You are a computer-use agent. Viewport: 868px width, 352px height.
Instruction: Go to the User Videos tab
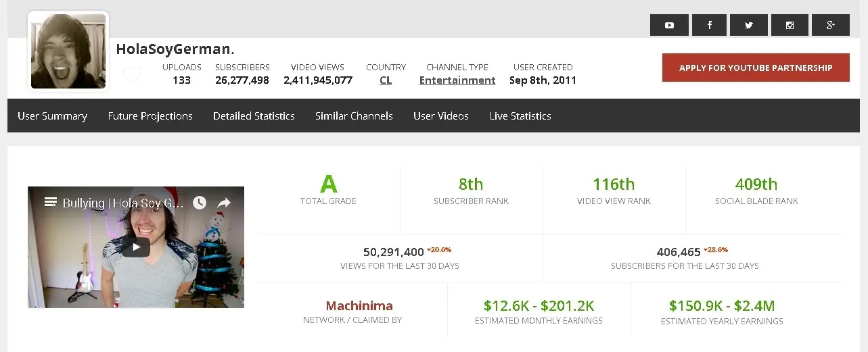pyautogui.click(x=441, y=116)
